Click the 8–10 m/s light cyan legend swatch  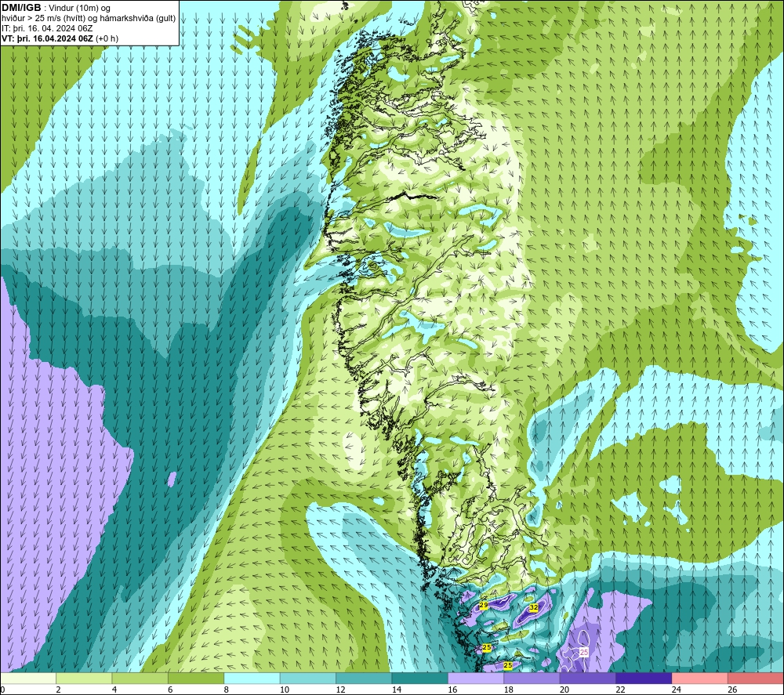[252, 679]
